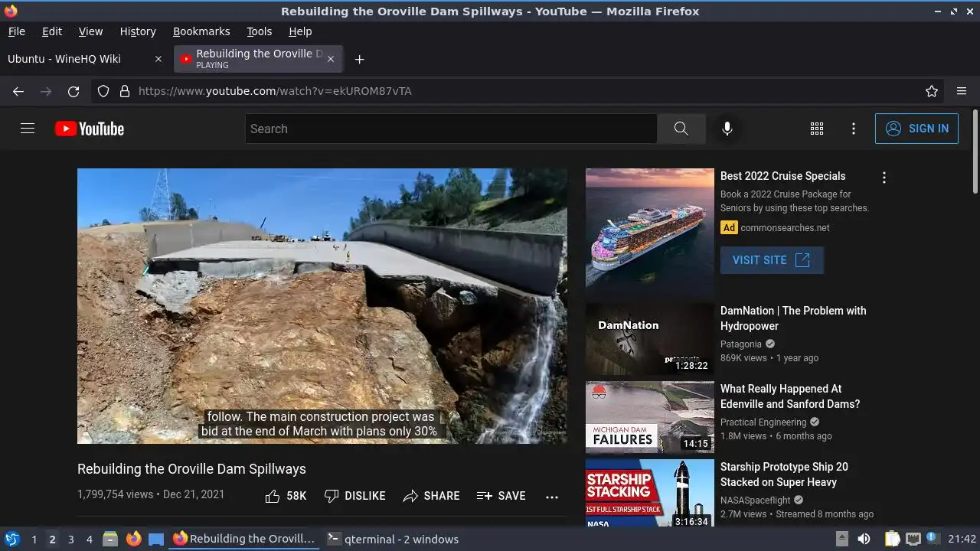This screenshot has height=551, width=980.
Task: Reload the page with the refresh icon
Action: pyautogui.click(x=73, y=91)
